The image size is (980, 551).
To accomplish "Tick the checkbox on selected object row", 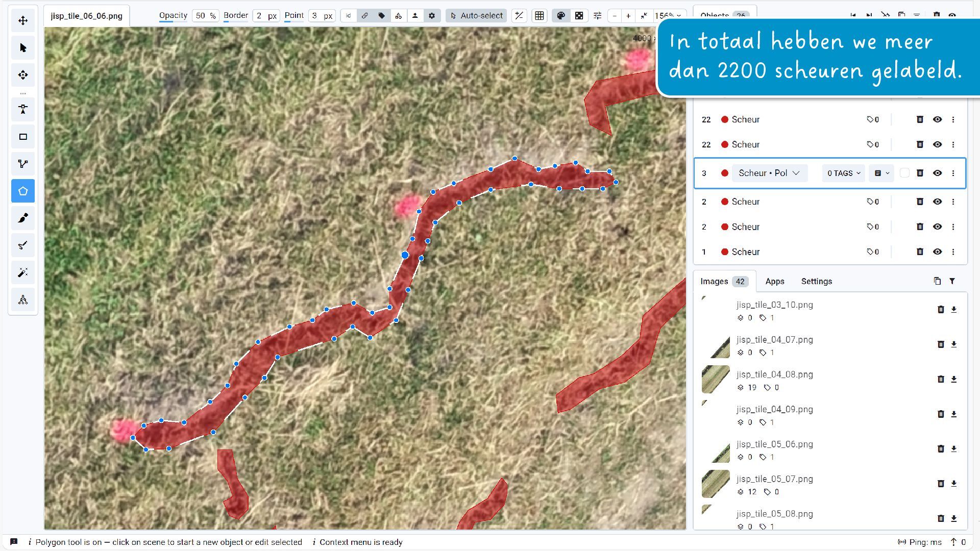I will [904, 173].
